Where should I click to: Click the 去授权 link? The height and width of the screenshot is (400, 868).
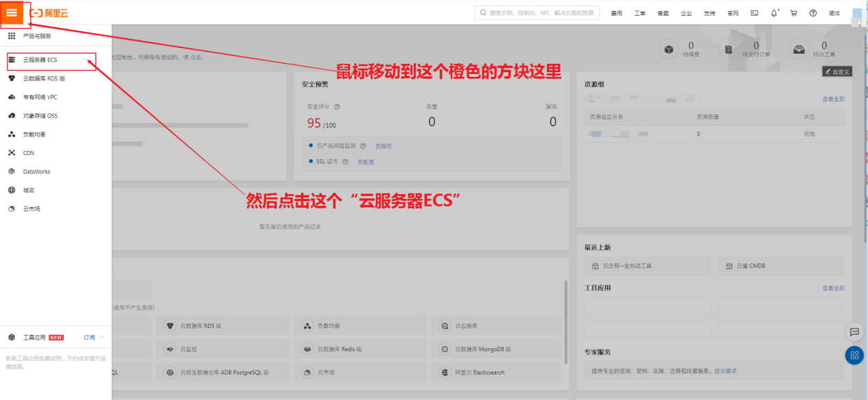384,146
